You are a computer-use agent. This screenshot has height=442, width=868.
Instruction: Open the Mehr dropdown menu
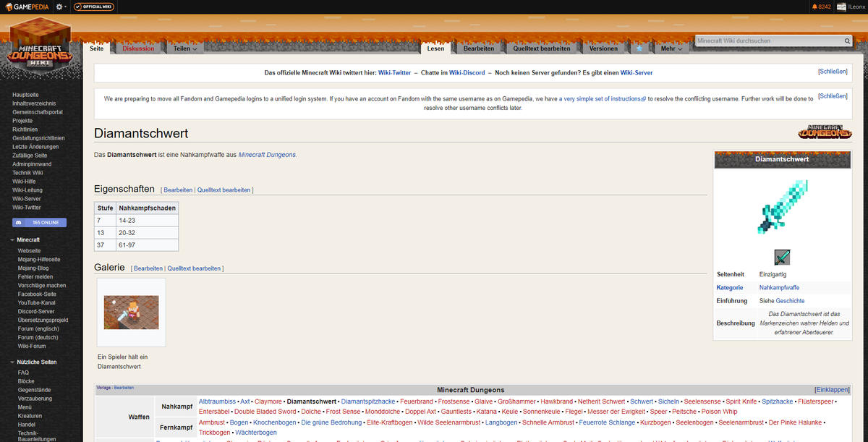coord(669,46)
